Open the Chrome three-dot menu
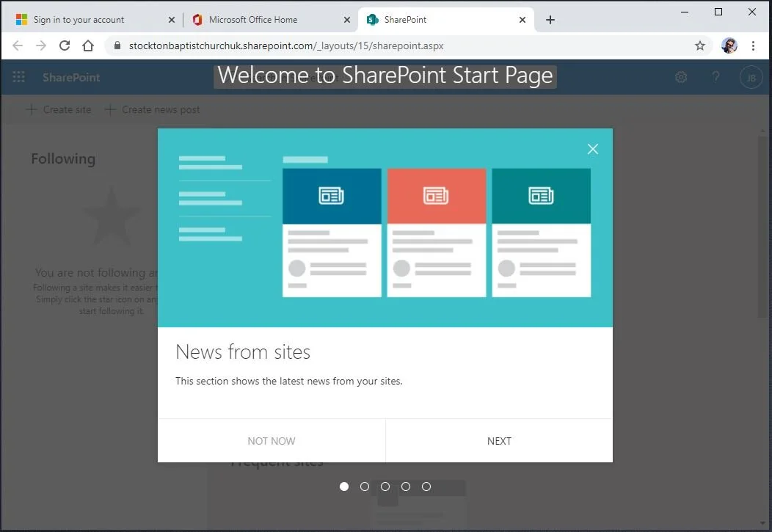772x532 pixels. coord(754,45)
